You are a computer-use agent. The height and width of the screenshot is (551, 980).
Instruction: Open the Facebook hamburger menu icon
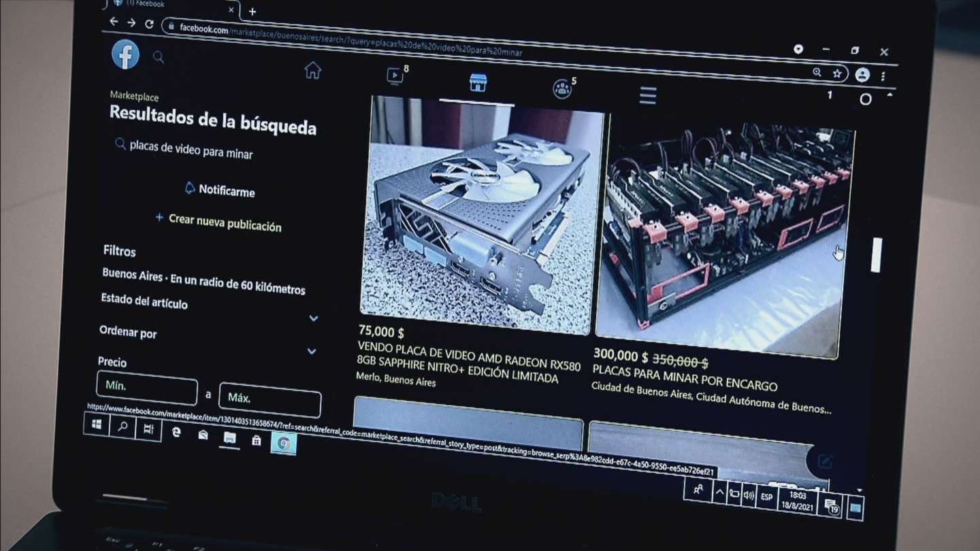coord(648,95)
